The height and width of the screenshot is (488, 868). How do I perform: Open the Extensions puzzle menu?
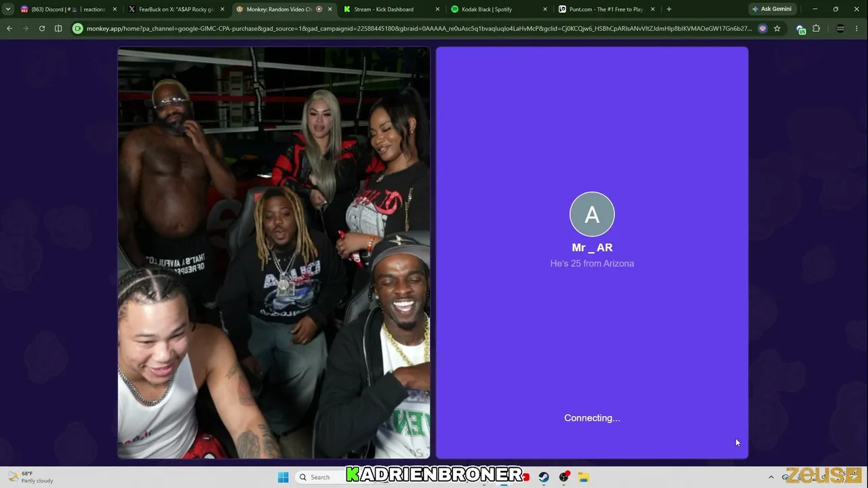tap(816, 28)
